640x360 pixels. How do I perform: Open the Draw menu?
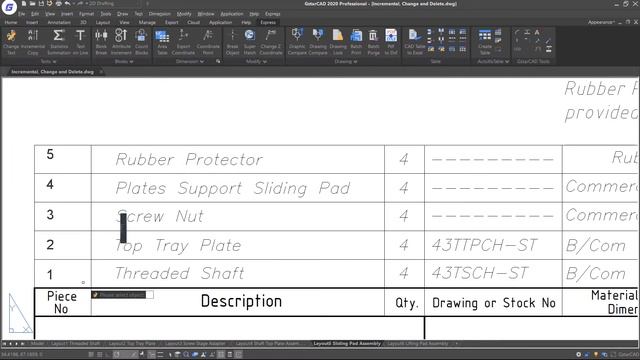(x=122, y=14)
